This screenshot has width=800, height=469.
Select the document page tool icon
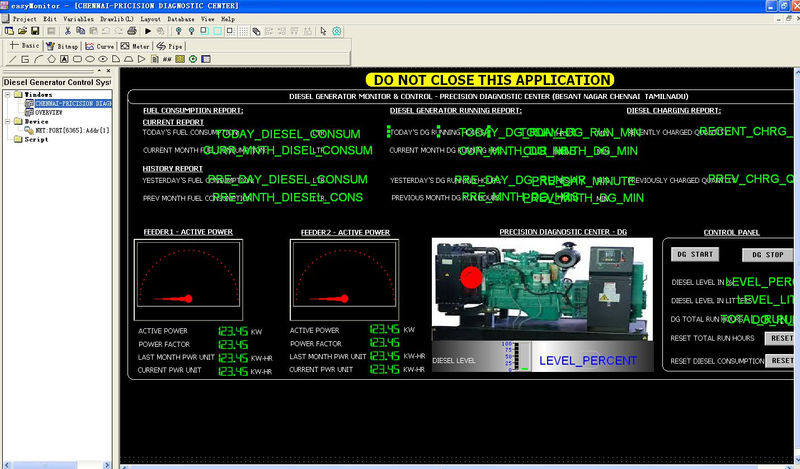click(x=155, y=59)
